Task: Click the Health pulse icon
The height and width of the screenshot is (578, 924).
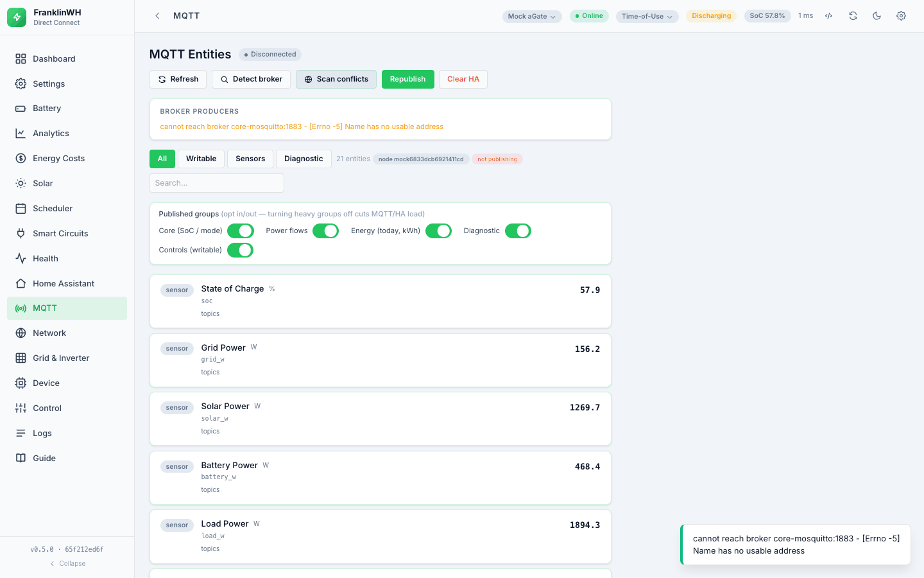Action: [x=21, y=259]
